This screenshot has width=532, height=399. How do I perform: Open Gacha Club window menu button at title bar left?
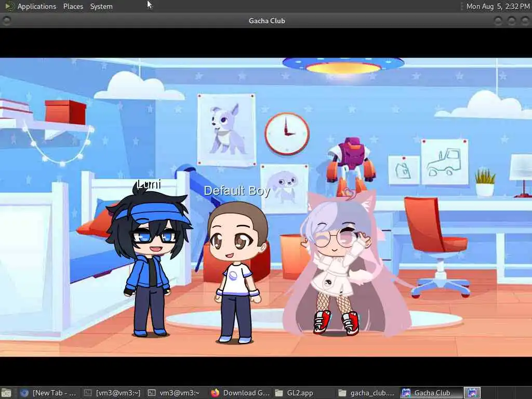pos(6,21)
